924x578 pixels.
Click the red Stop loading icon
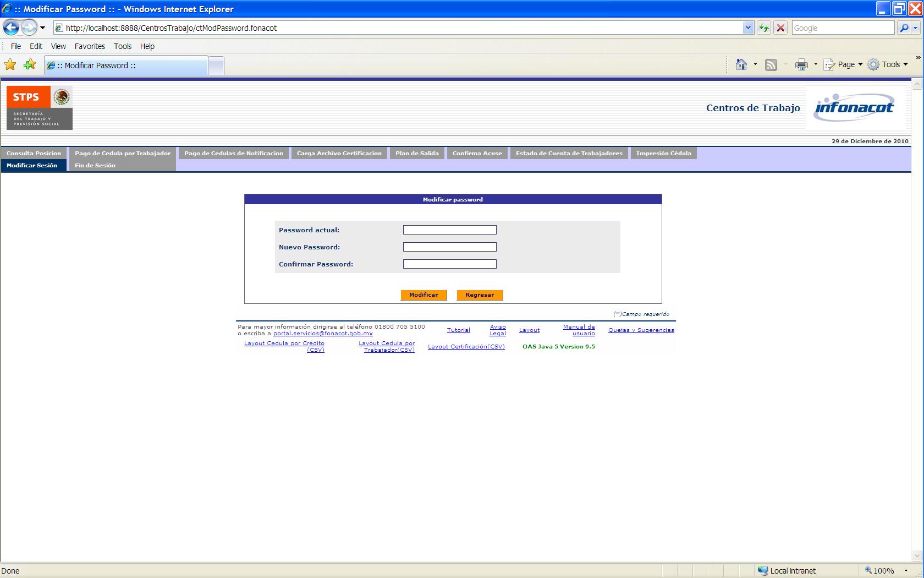780,28
